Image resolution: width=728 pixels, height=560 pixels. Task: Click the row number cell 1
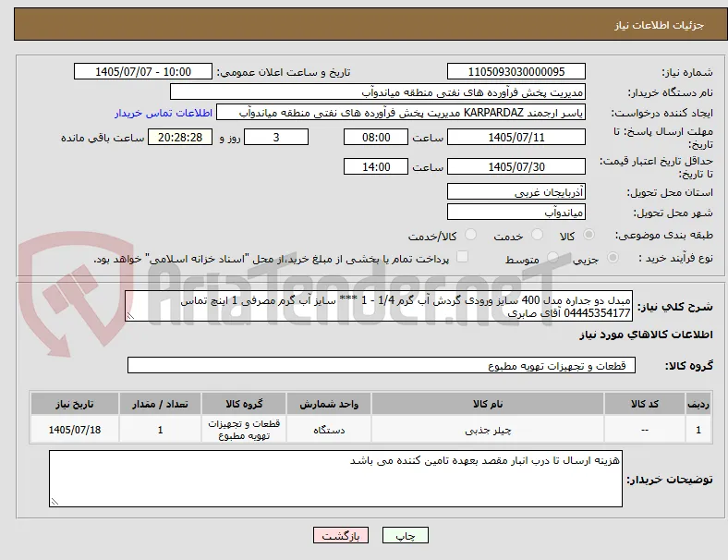(698, 430)
